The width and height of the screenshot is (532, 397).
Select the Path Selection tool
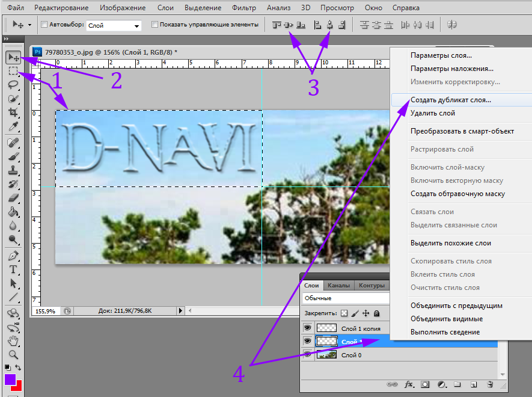pyautogui.click(x=13, y=283)
